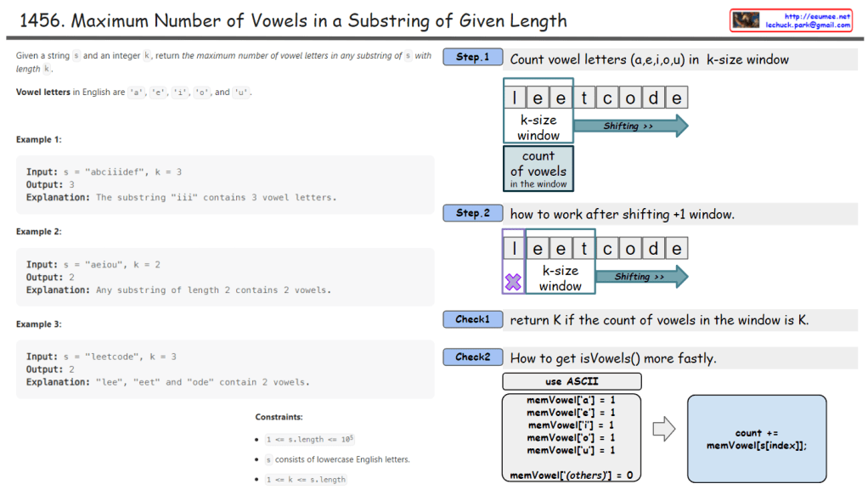Click the Check2 label badge
868x495 pixels.
(x=472, y=357)
